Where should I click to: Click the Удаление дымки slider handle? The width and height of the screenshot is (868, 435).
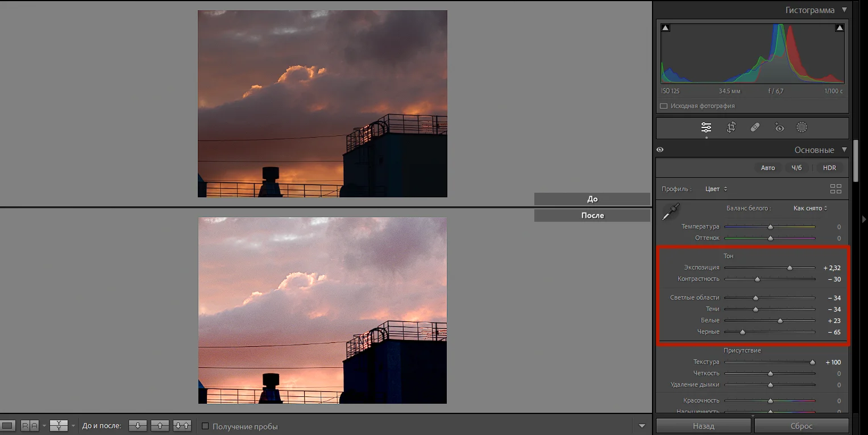coord(770,385)
